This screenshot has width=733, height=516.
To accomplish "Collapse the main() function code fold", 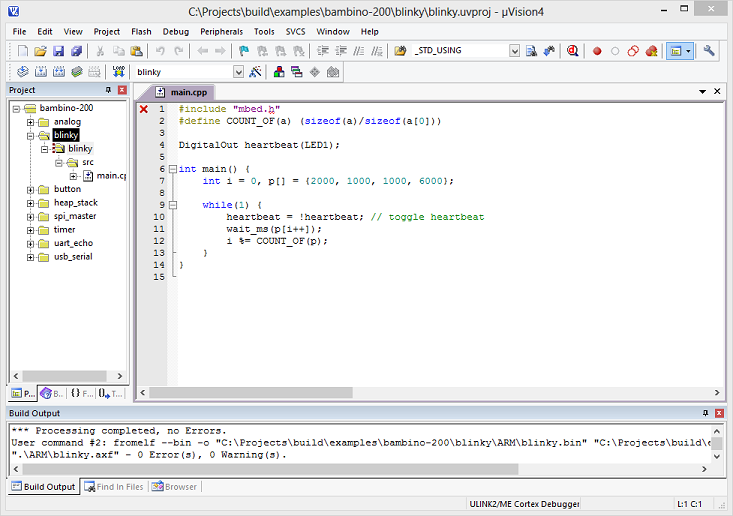I will 172,169.
